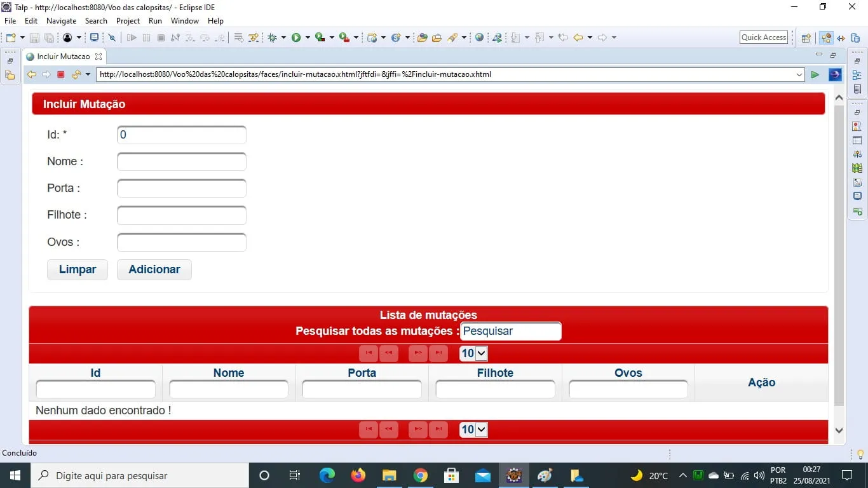Click the Windows Start button
Viewport: 868px width, 488px height.
pos(15,475)
